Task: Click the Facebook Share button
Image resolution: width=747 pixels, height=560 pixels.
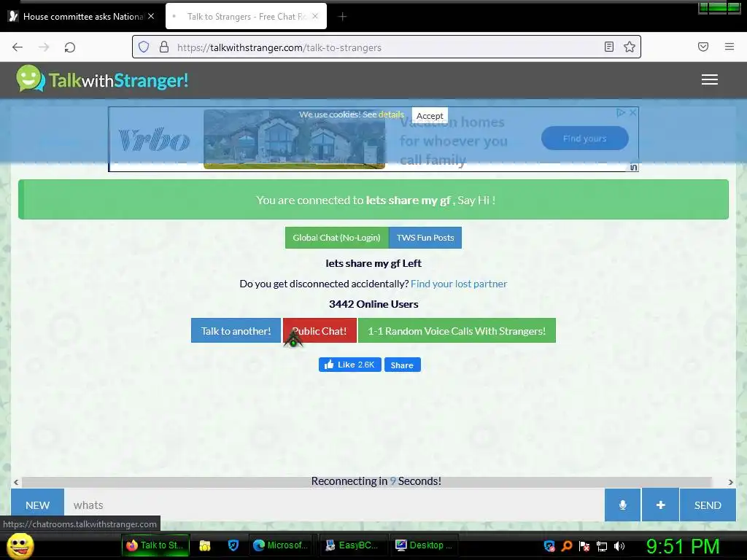Action: click(x=402, y=365)
